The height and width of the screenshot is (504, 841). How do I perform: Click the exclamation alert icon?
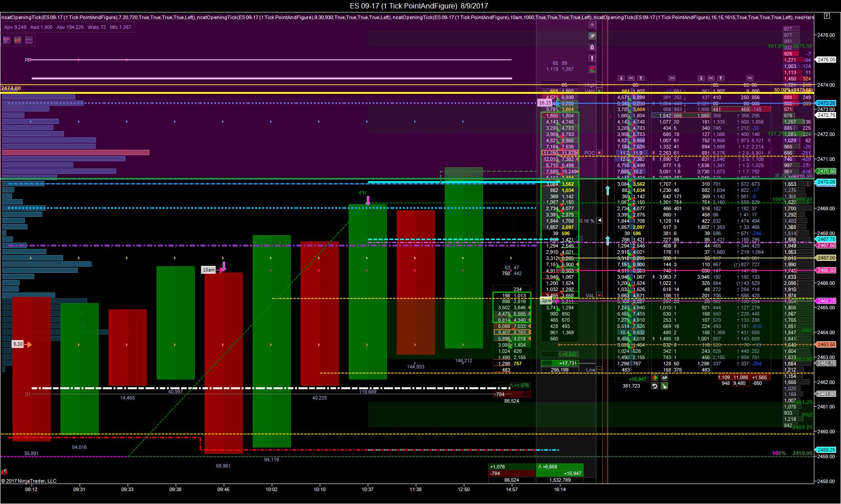[x=592, y=58]
